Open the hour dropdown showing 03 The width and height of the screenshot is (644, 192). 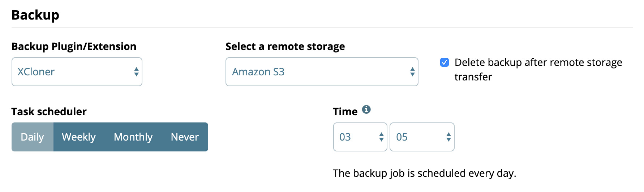pyautogui.click(x=360, y=137)
